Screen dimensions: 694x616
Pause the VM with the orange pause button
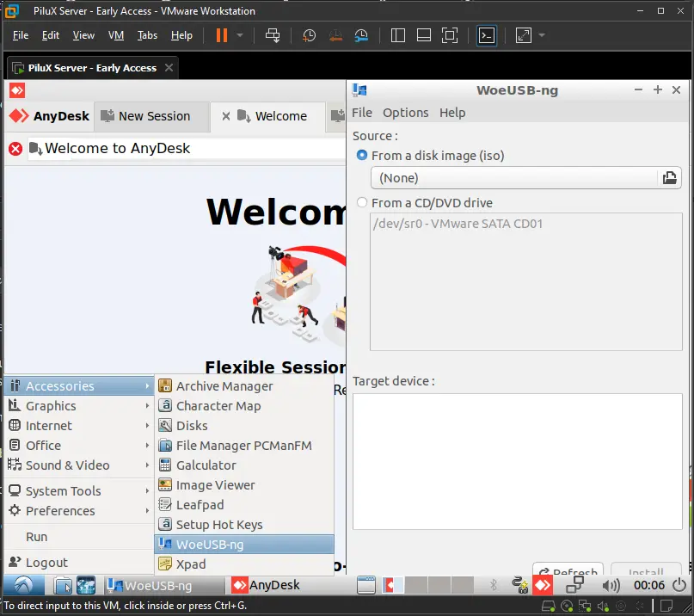pos(222,35)
